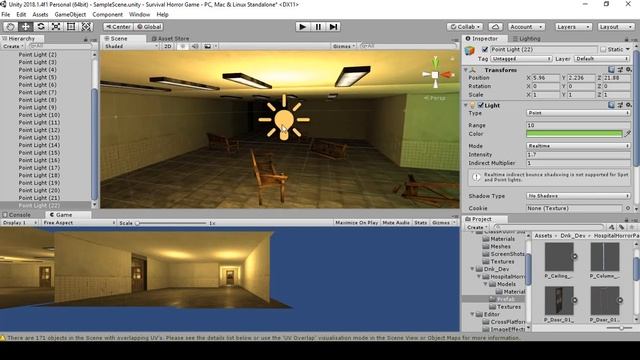Open Project Create menu

477,227
